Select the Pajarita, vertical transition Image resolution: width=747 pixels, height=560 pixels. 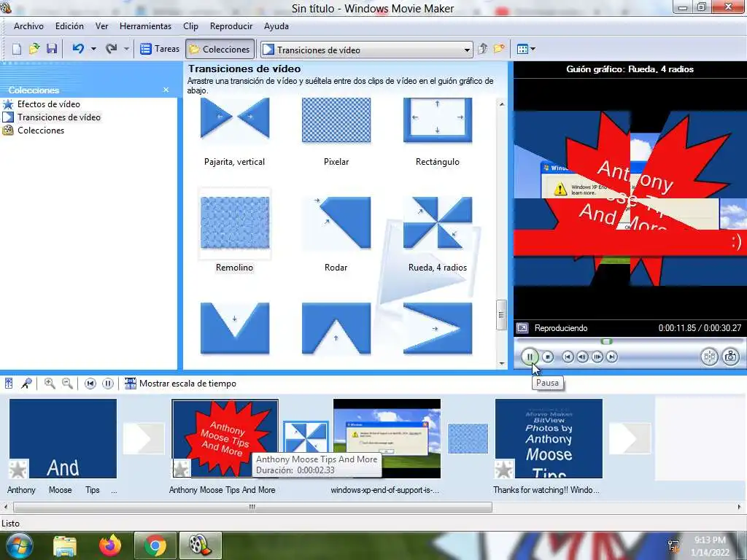click(x=234, y=131)
